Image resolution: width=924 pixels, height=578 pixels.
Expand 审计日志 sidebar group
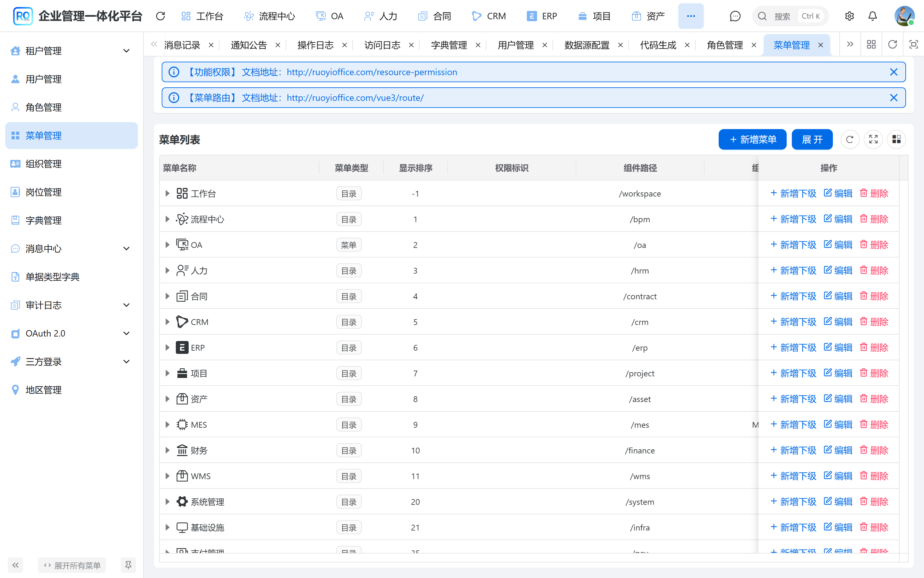[x=72, y=305]
